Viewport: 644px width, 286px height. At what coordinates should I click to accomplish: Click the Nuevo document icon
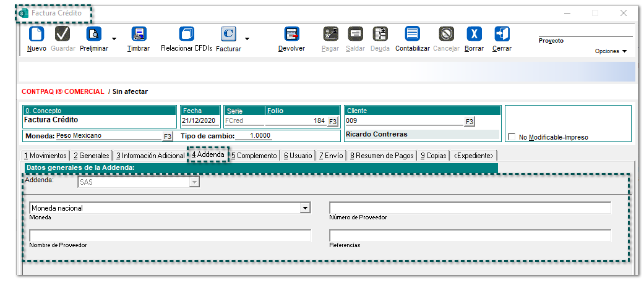pyautogui.click(x=36, y=34)
